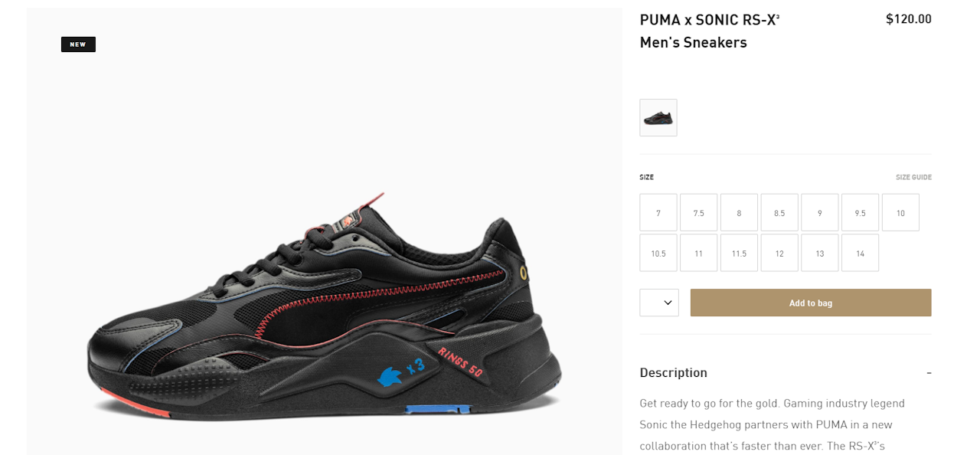
Task: Select size 7
Action: (x=658, y=212)
